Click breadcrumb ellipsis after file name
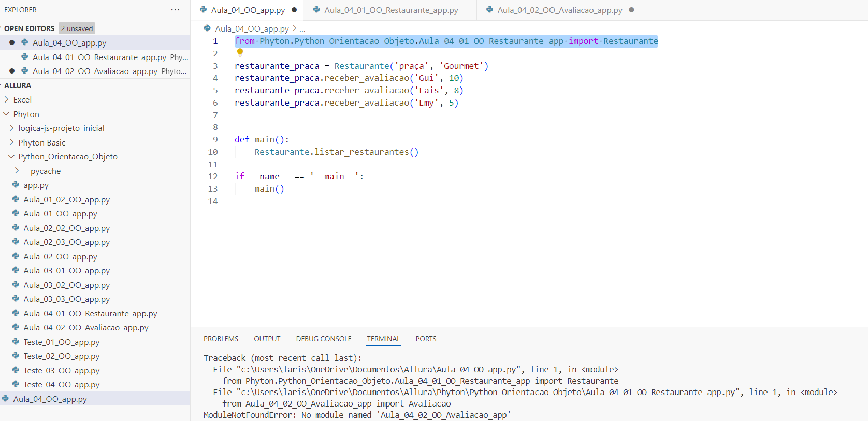The image size is (868, 421). point(302,29)
